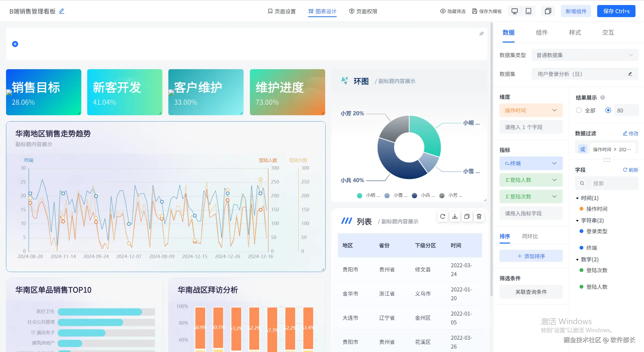644x352 pixels.
Task: Toggle the 隐藏筛选 eye option
Action: tap(452, 11)
